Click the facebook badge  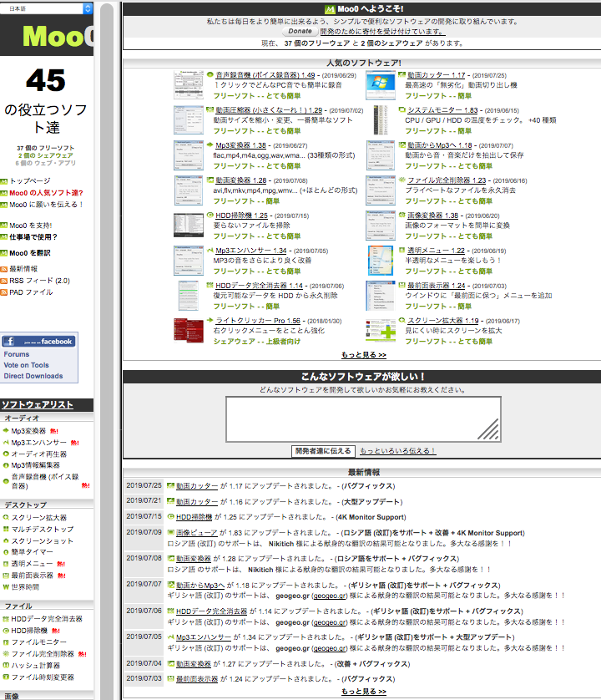tap(39, 342)
